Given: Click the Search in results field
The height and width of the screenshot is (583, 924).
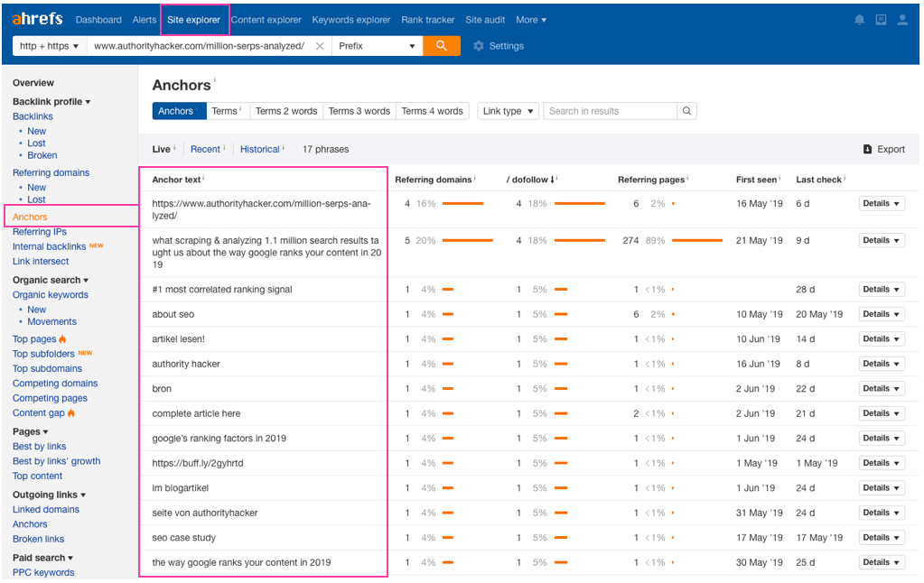Looking at the screenshot, I should coord(610,111).
